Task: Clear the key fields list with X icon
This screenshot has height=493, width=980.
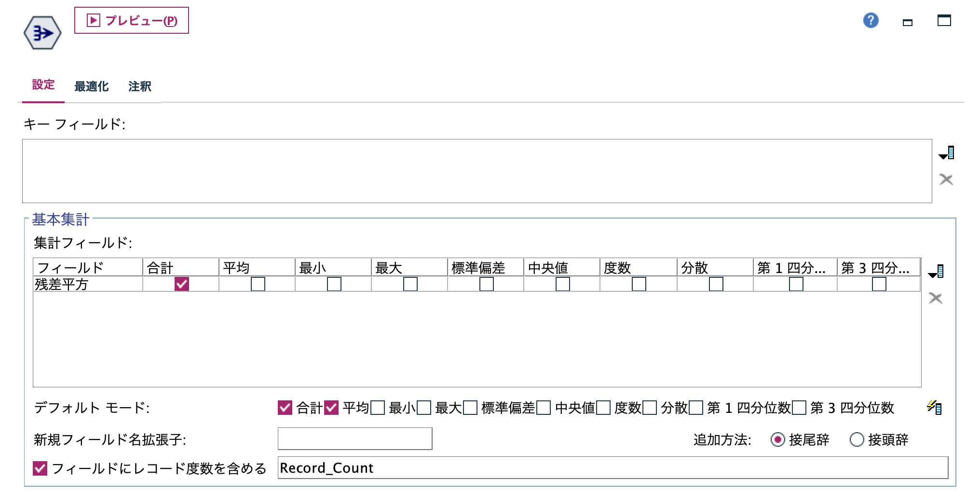Action: pos(946,179)
